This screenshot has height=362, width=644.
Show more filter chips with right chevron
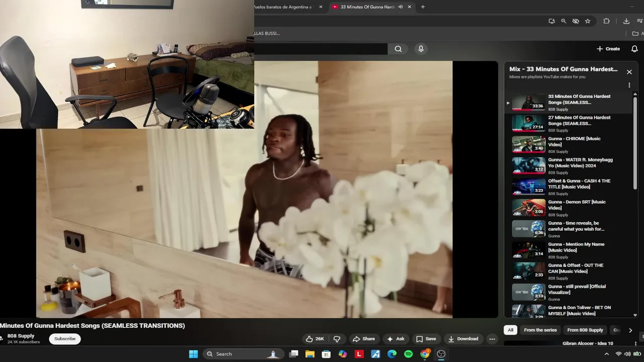pos(630,330)
